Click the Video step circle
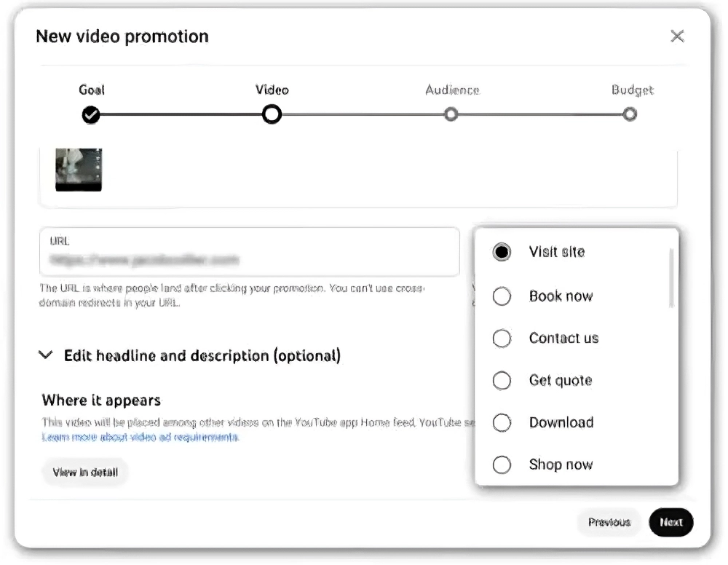 [272, 114]
